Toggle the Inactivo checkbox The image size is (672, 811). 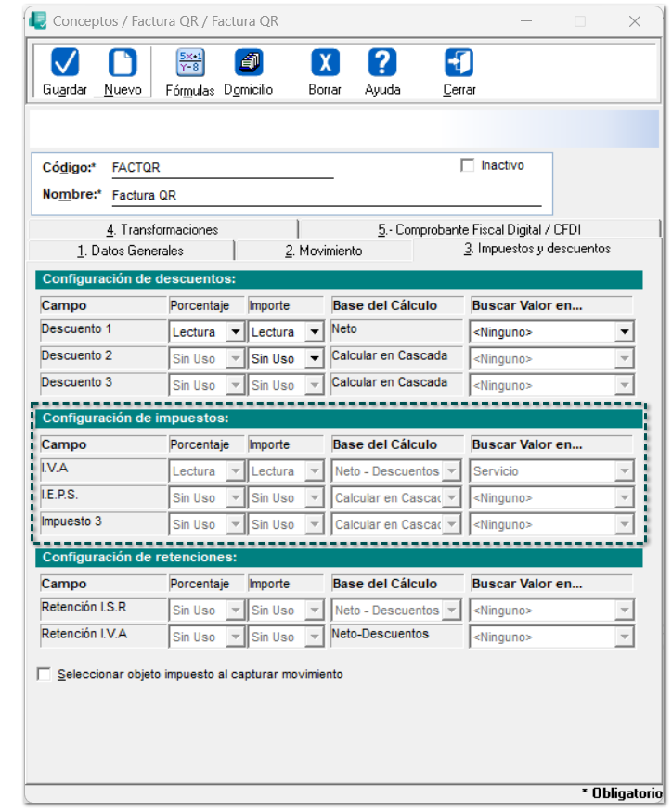[467, 165]
